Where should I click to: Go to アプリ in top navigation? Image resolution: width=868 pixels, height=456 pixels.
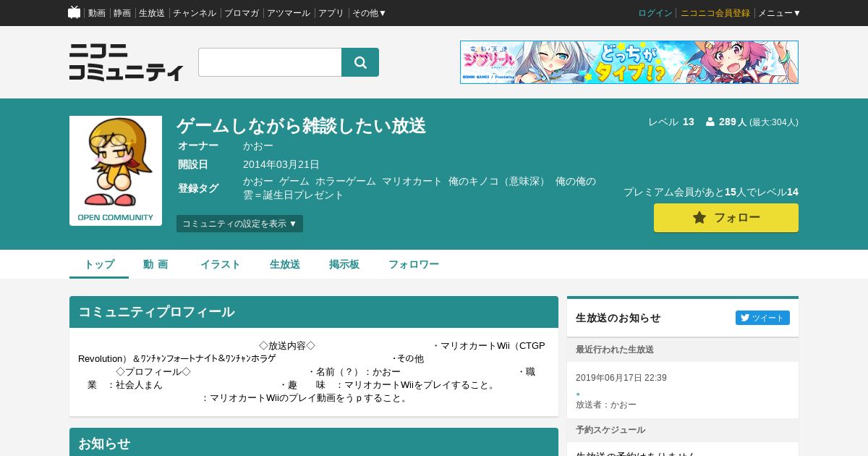pos(331,13)
